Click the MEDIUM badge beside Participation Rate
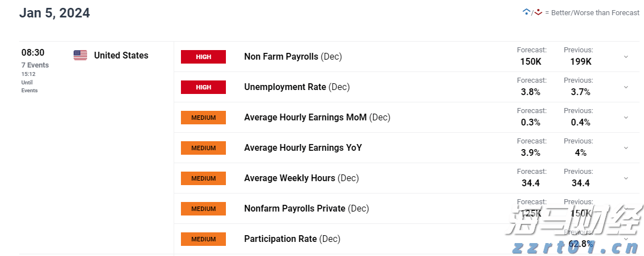644x256 pixels. click(203, 239)
